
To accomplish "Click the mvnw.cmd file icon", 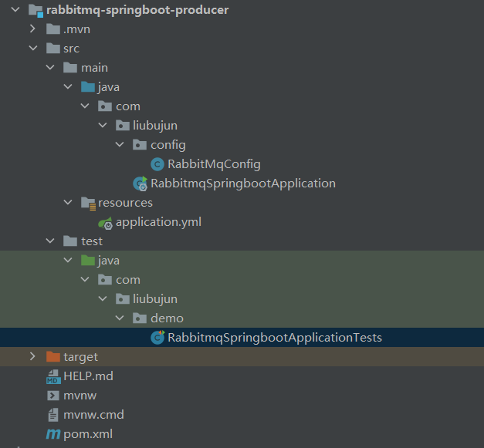I will coord(53,415).
